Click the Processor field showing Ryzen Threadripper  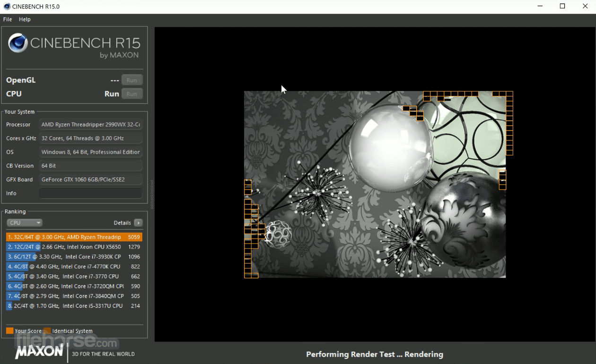click(90, 124)
